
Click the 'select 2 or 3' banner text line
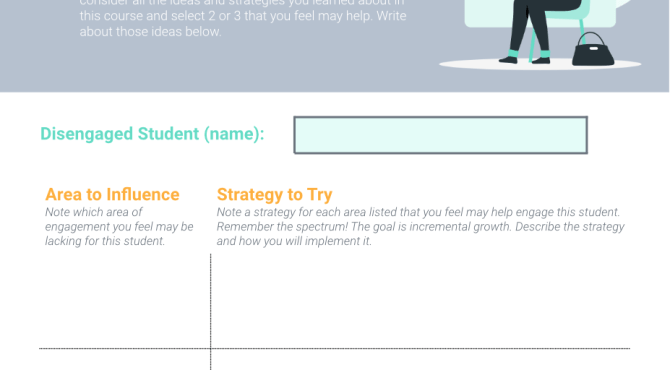[243, 16]
